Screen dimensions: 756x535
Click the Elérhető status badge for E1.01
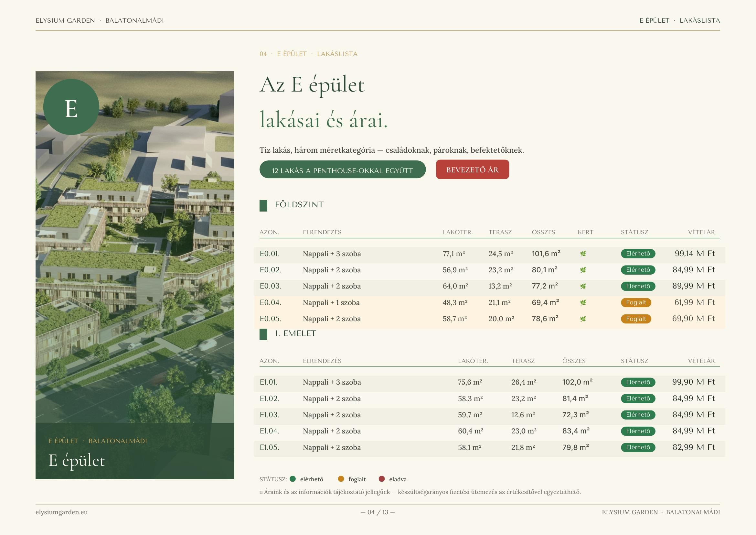pos(638,382)
